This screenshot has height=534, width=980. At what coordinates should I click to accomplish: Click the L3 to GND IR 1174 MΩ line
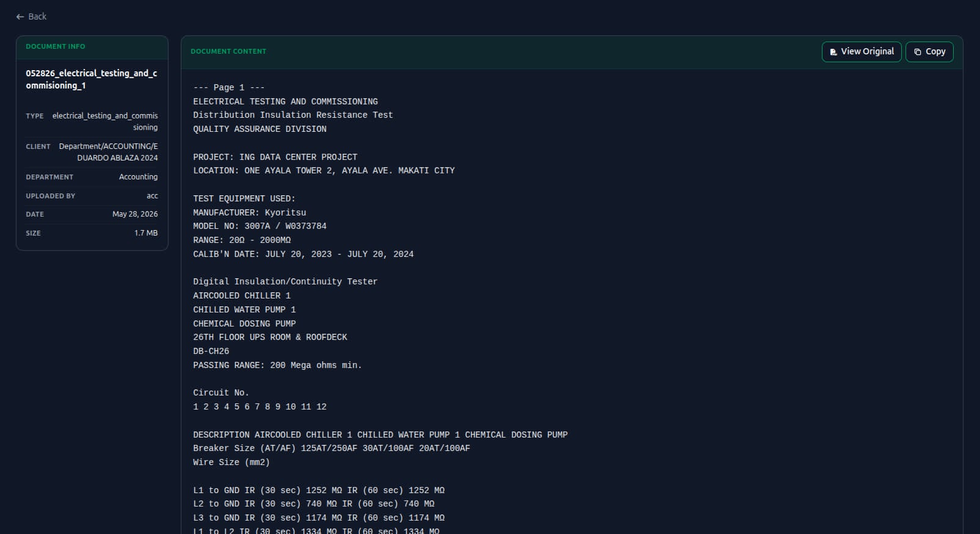click(x=319, y=518)
